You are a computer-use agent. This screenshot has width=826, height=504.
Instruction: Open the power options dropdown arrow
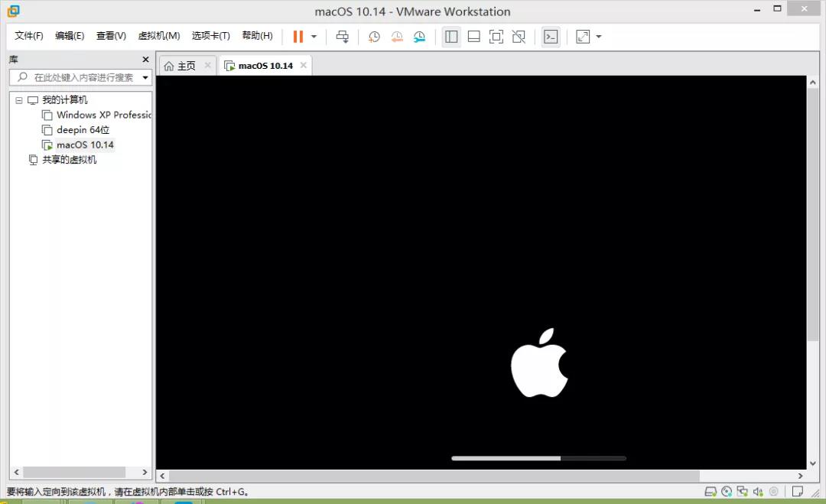314,37
